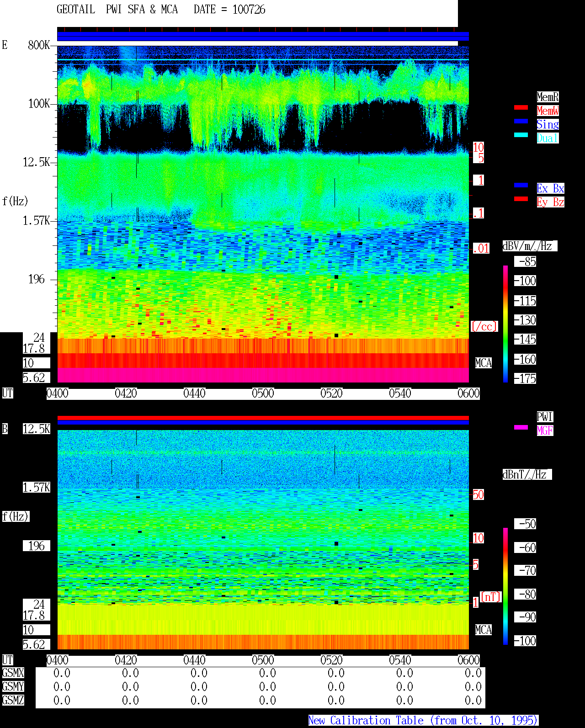This screenshot has height=728, width=585.
Task: Click the GSMX row label
Action: (x=13, y=673)
